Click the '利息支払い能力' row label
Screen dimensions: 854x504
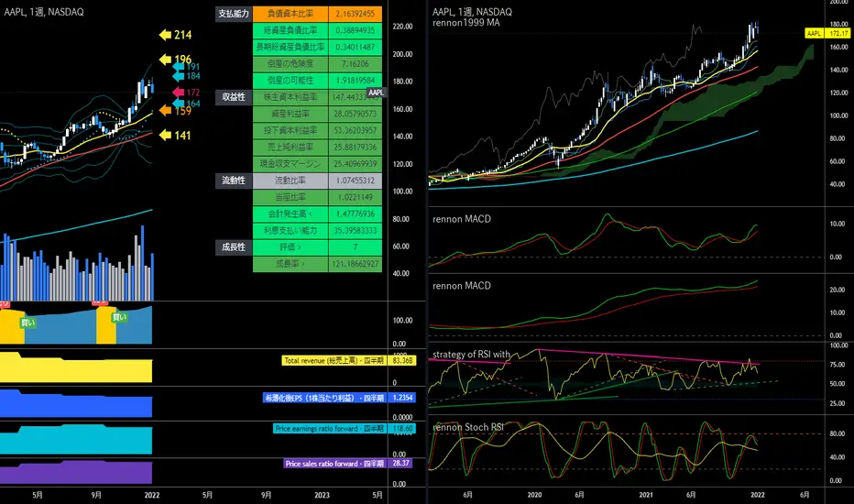(290, 231)
